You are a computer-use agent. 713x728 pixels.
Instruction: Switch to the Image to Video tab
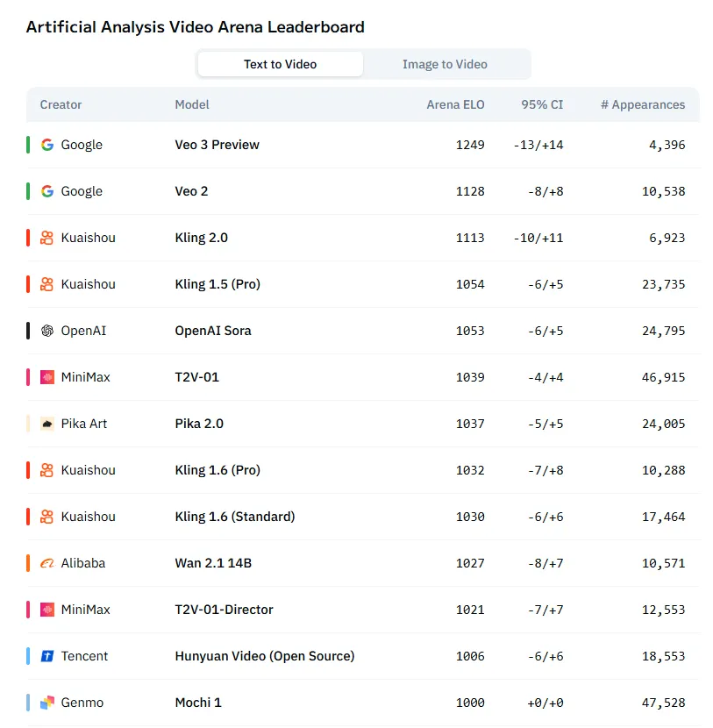(x=445, y=64)
